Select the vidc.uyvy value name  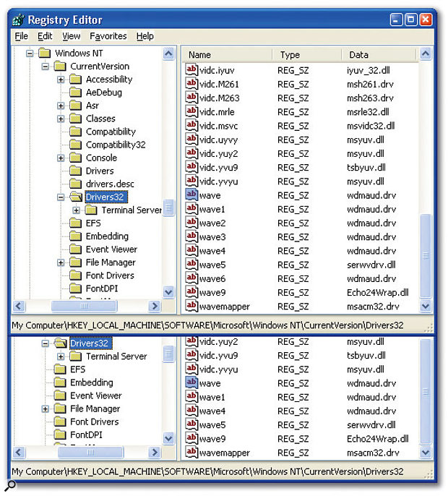click(219, 140)
